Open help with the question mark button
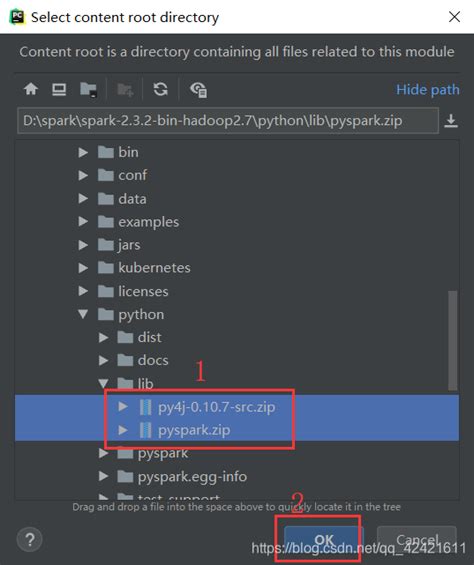474x565 pixels. (30, 539)
